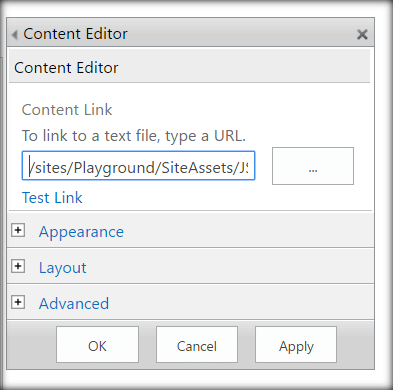Close the Content Editor tool pane
This screenshot has height=390, width=393.
coord(362,34)
